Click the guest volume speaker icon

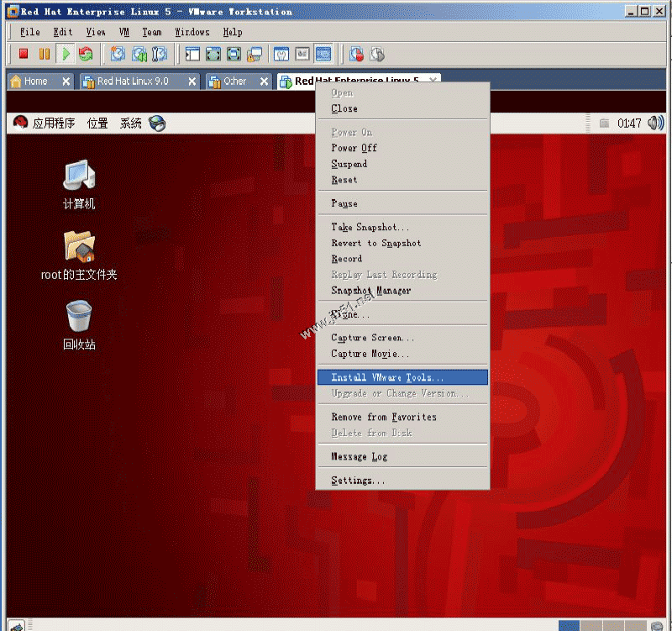[656, 123]
